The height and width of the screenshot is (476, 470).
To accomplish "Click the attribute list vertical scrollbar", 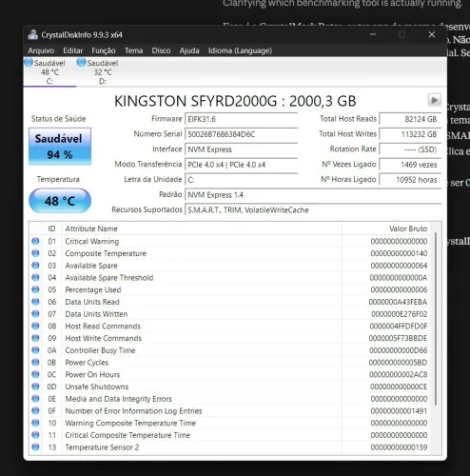I will coord(436,319).
